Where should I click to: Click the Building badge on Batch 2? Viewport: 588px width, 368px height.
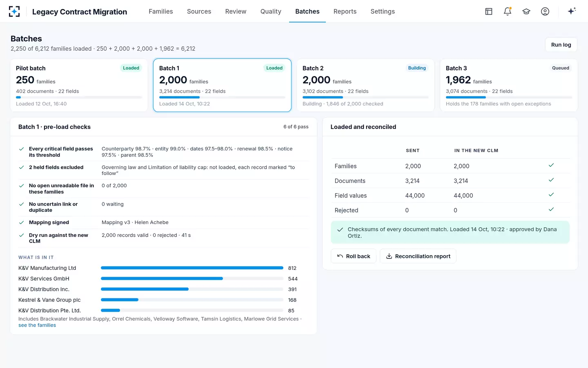(417, 68)
